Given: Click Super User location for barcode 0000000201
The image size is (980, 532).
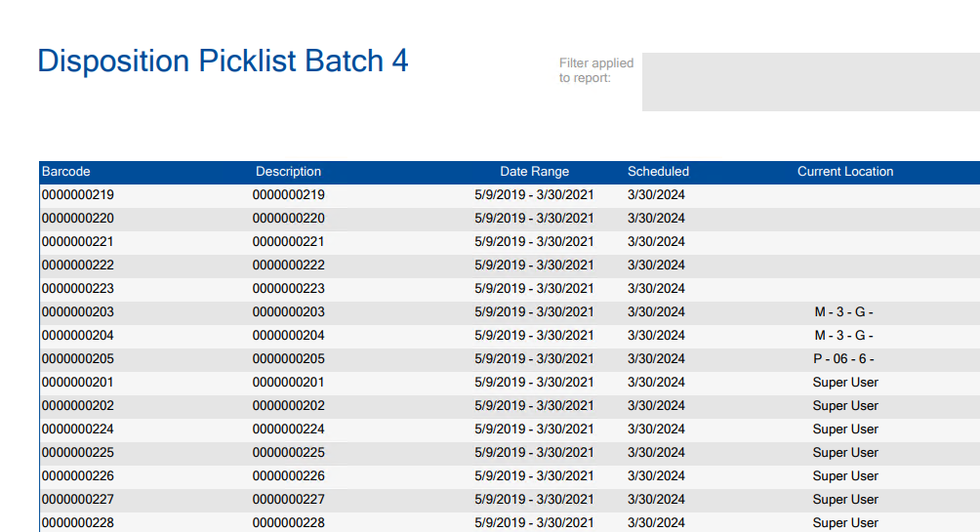Looking at the screenshot, I should coord(845,383).
